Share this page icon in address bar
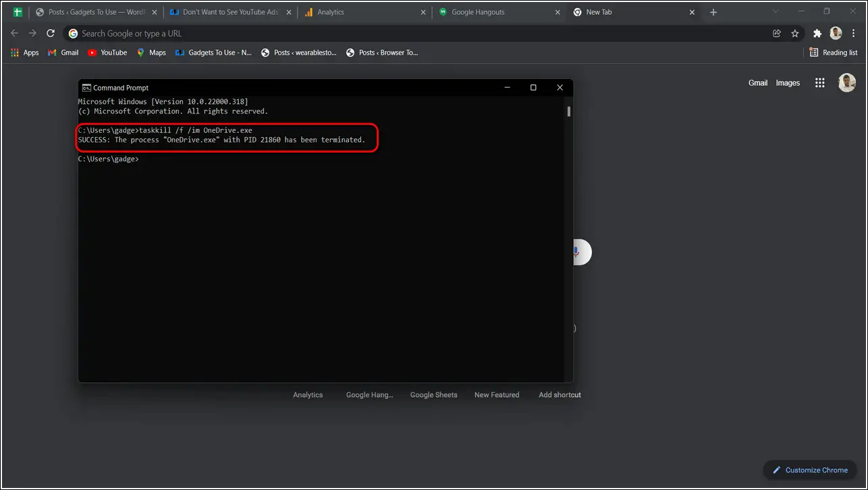Screen dimensions: 868x490 777,33
